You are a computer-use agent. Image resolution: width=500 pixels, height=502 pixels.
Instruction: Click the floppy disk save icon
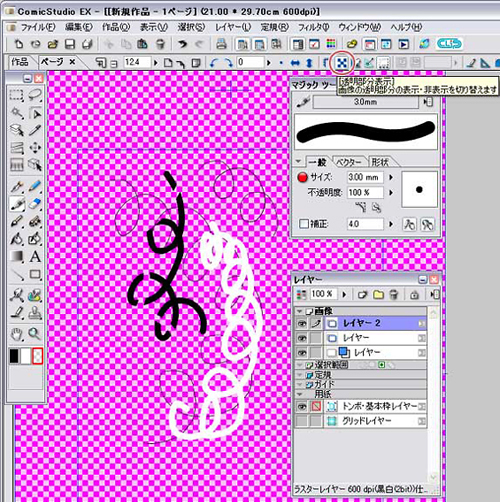(70, 44)
